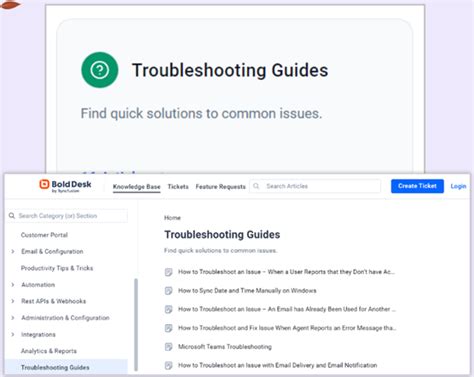The image size is (474, 377).
Task: Expand Rest APIs & Webhooks category
Action: pos(13,301)
